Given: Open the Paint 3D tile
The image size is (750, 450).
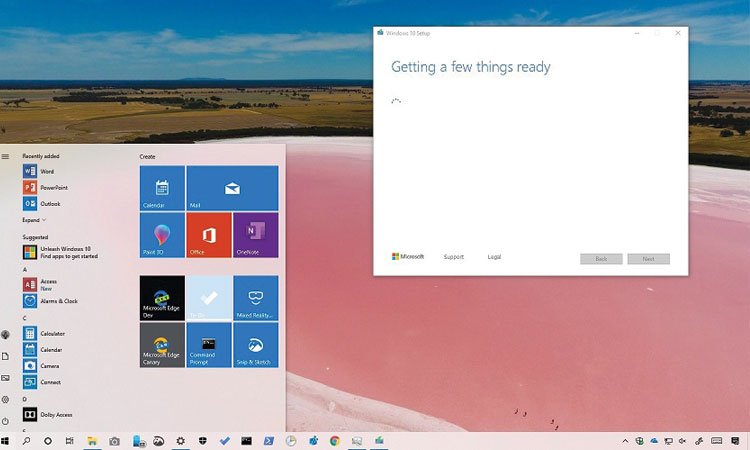Looking at the screenshot, I should (x=162, y=235).
